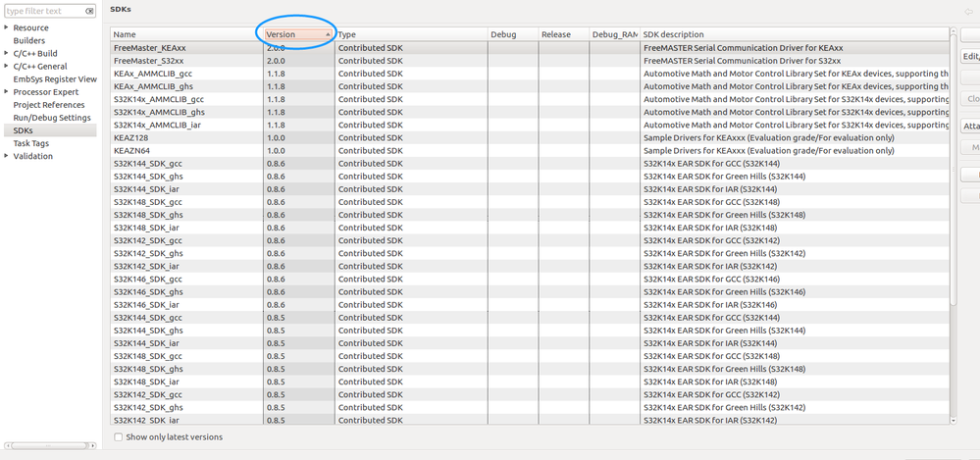This screenshot has height=460, width=980.
Task: Expand the C/C++ Build node
Action: (x=6, y=53)
